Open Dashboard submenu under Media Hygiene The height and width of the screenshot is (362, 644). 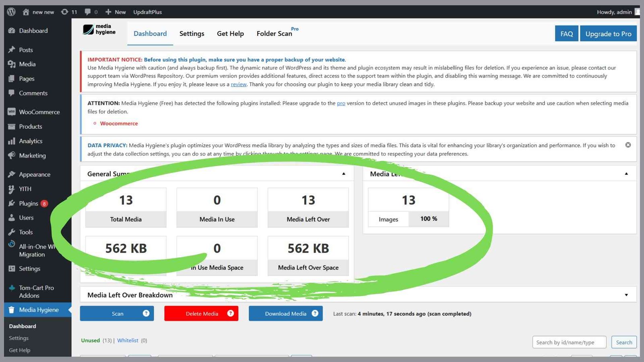(23, 326)
